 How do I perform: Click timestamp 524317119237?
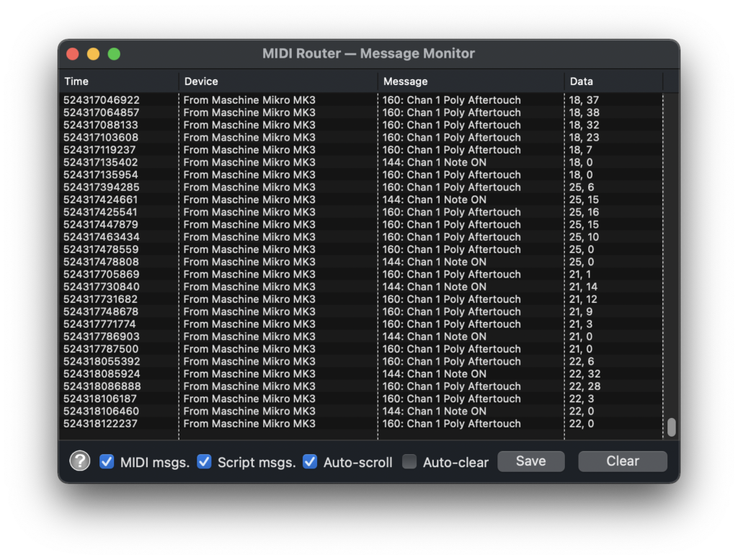(99, 150)
